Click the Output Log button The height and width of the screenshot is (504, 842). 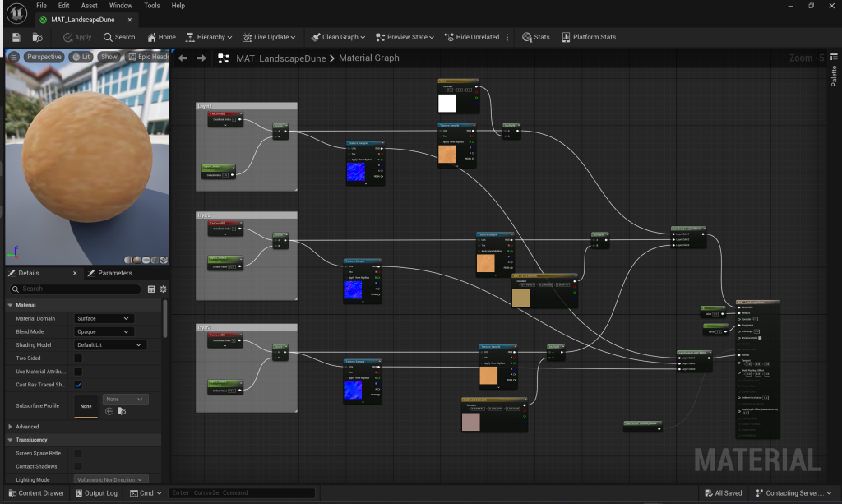(x=96, y=493)
